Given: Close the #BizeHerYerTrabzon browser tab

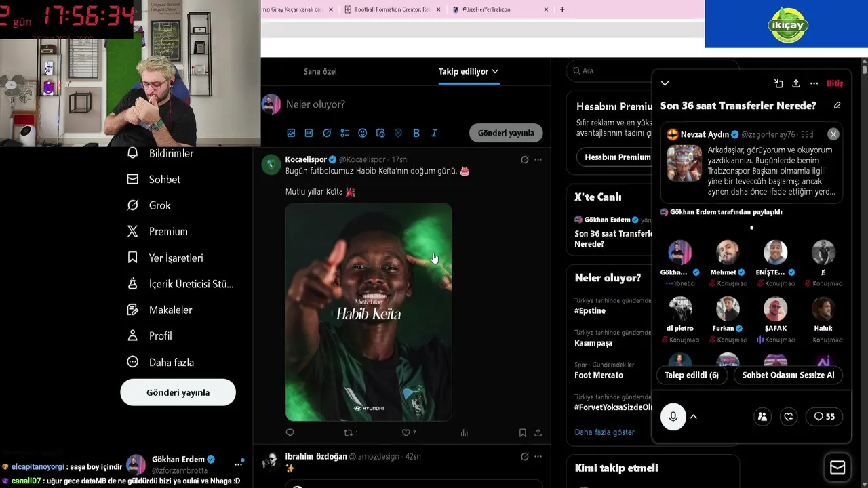Looking at the screenshot, I should pyautogui.click(x=546, y=9).
